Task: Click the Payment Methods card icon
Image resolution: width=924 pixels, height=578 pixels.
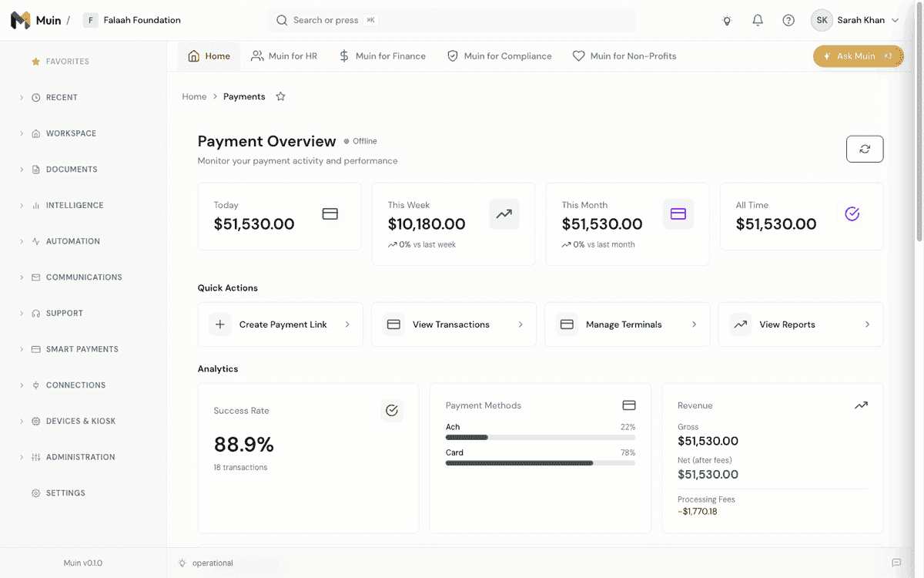Action: [x=628, y=405]
